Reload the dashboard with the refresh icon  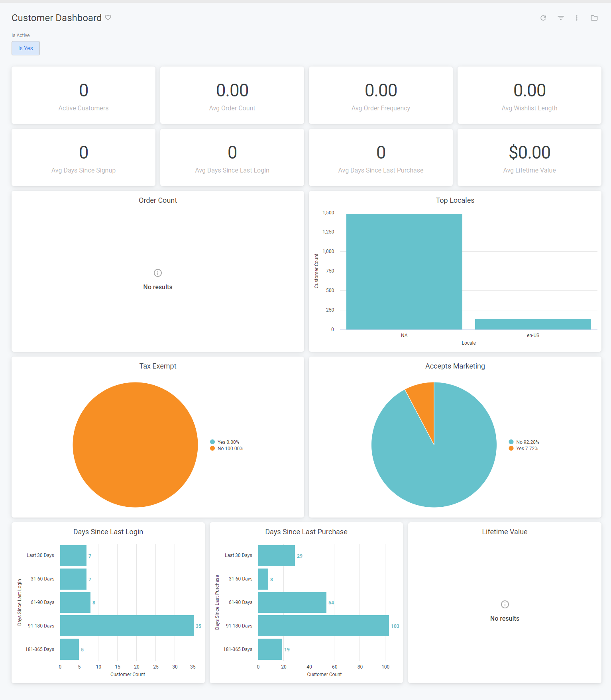543,18
